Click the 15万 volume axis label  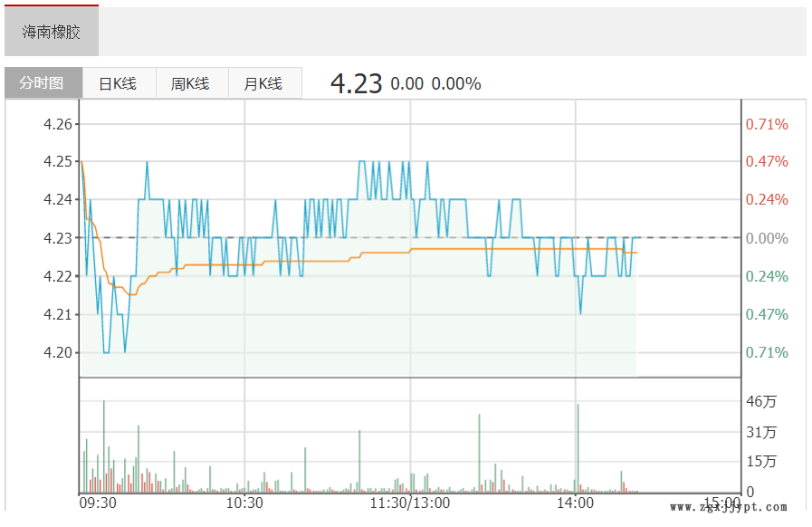point(761,461)
